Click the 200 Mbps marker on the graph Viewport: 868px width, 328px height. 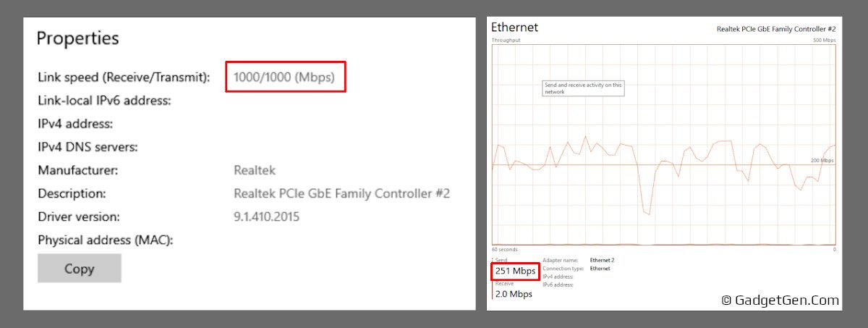tap(821, 160)
